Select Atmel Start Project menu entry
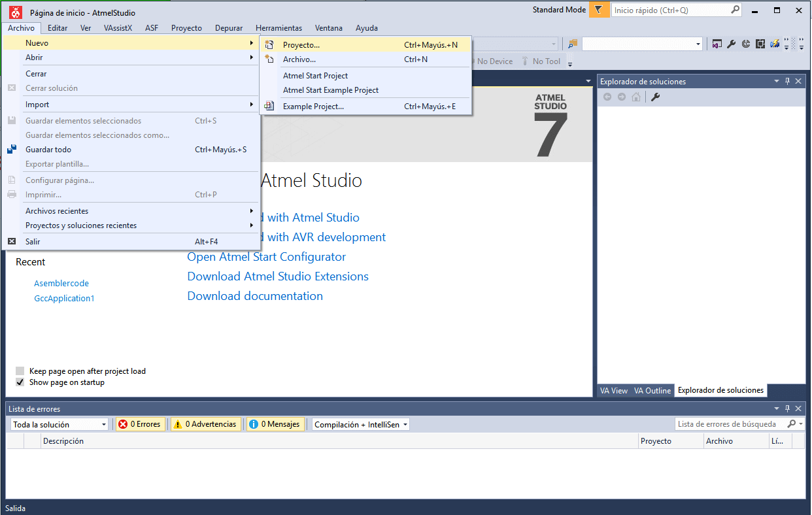 [x=366, y=76]
